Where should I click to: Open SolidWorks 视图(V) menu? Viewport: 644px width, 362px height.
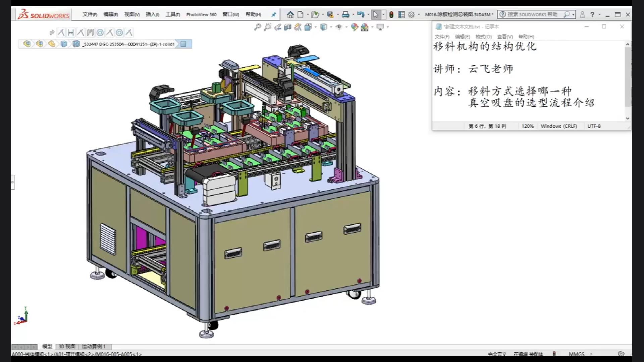tap(132, 14)
